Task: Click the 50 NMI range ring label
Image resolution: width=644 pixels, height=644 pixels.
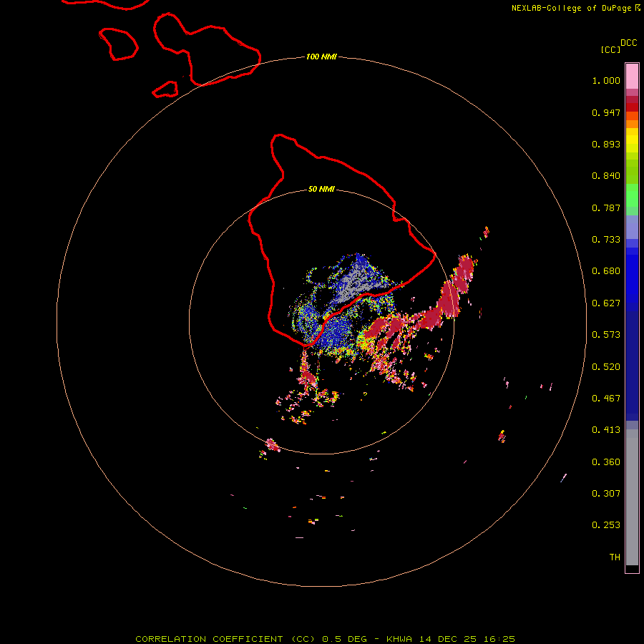Action: pyautogui.click(x=321, y=189)
